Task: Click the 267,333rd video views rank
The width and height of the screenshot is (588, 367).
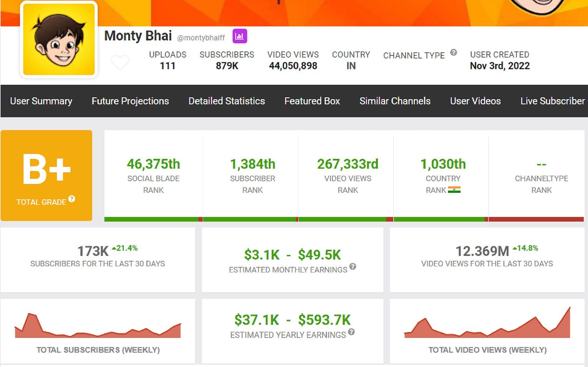Action: pyautogui.click(x=348, y=164)
